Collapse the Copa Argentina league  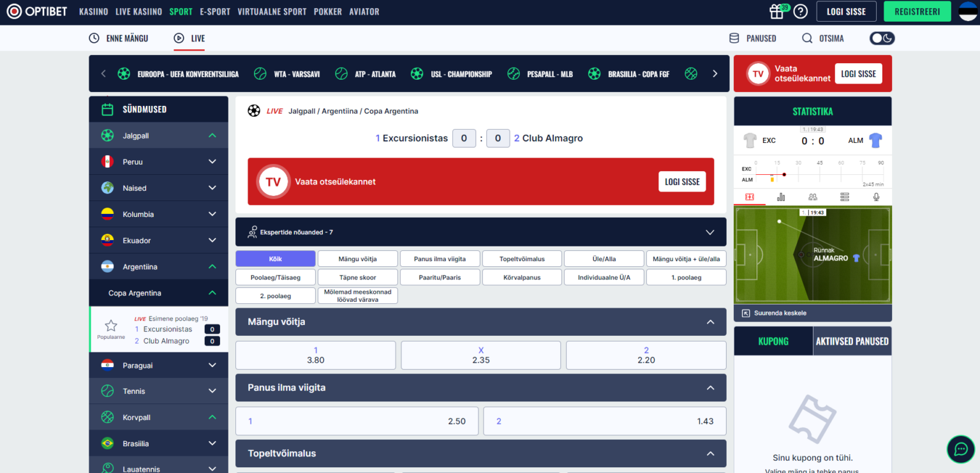point(212,293)
